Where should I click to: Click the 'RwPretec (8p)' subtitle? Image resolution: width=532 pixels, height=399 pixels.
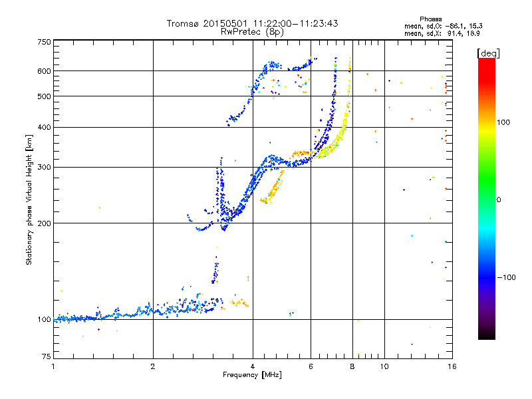pyautogui.click(x=252, y=32)
